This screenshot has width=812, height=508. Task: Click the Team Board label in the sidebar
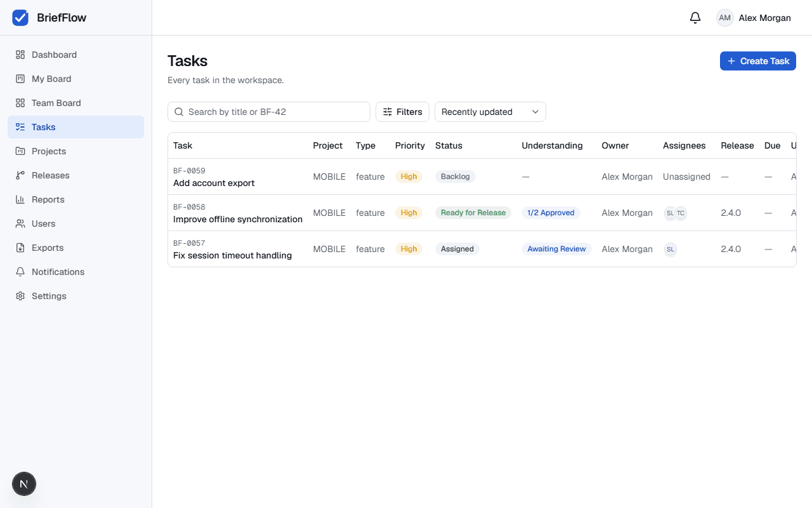click(56, 103)
